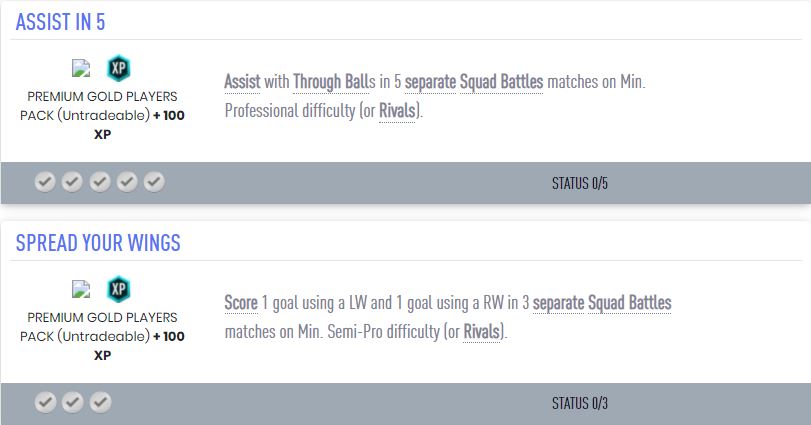Open the SPREAD YOUR WINGS objective heading
Screen dimensions: 811x425
98,244
